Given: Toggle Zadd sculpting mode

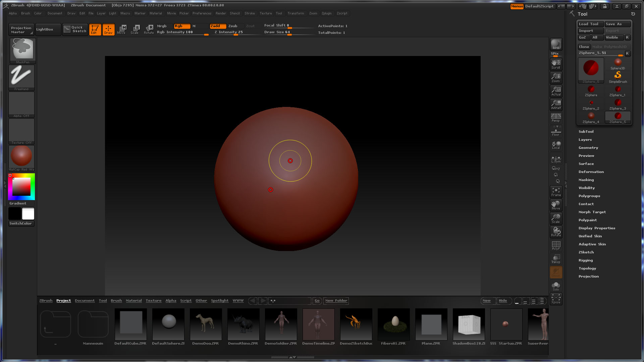Looking at the screenshot, I should 217,26.
